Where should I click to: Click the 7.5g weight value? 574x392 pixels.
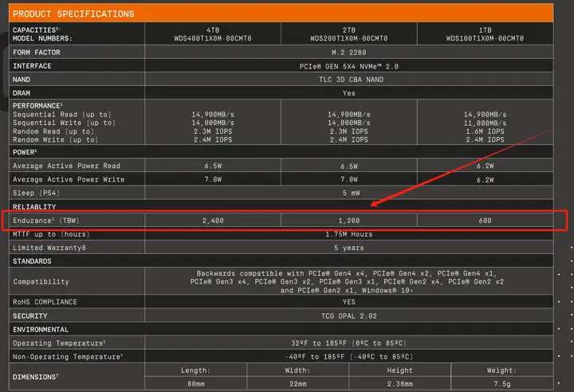click(x=501, y=384)
